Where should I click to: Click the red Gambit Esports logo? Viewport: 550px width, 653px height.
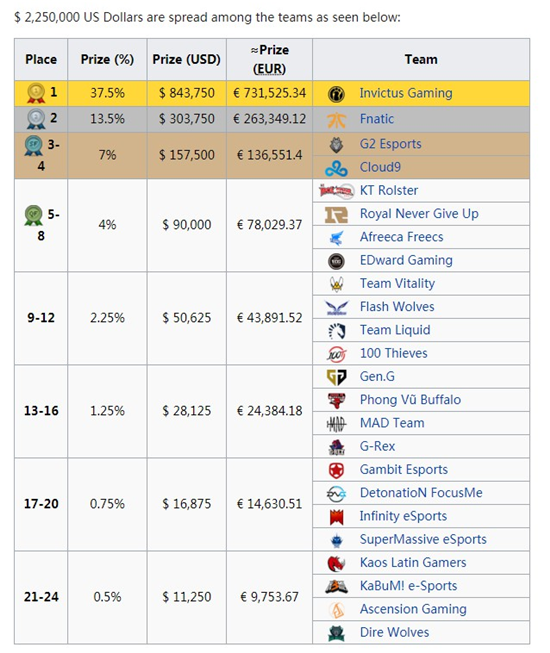point(336,470)
